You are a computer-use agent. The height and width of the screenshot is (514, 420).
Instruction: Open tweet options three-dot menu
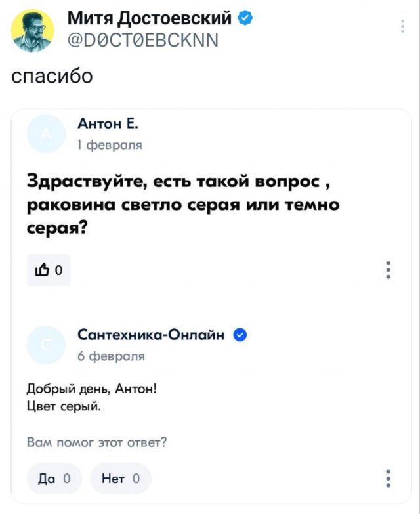click(402, 26)
